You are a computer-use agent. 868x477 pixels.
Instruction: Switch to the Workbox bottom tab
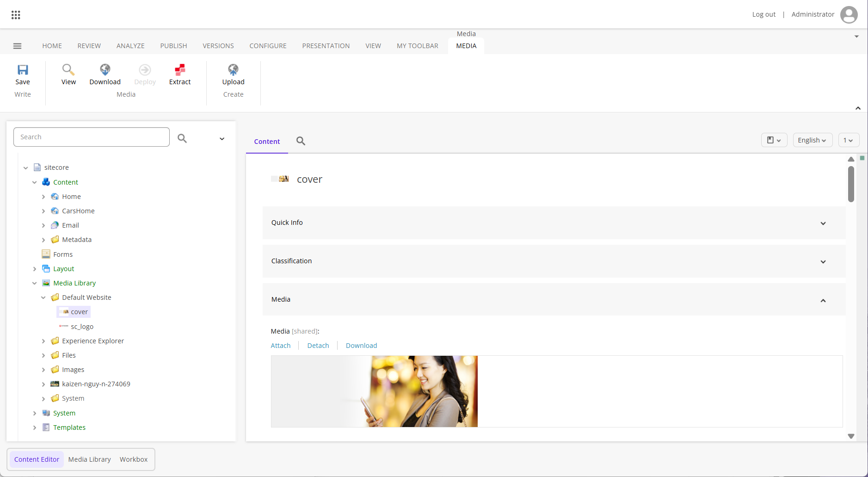click(x=134, y=459)
